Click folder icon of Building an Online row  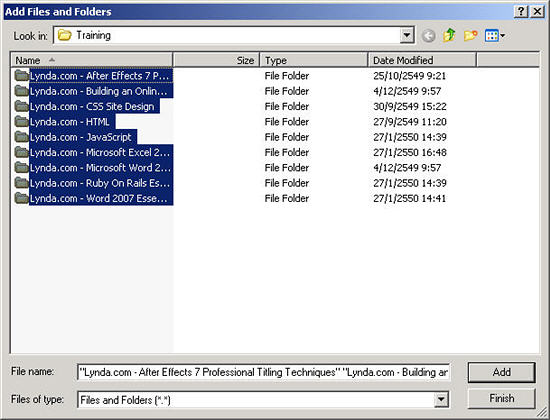(22, 91)
